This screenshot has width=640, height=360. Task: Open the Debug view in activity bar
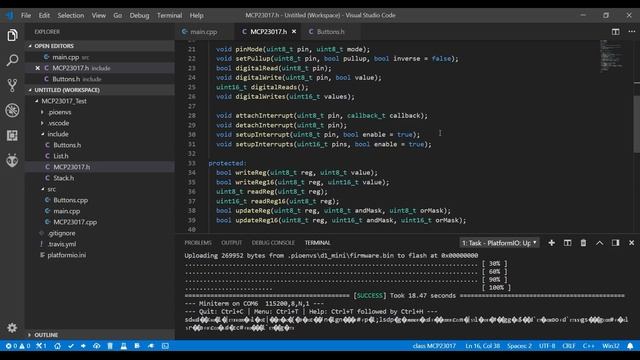(x=12, y=110)
